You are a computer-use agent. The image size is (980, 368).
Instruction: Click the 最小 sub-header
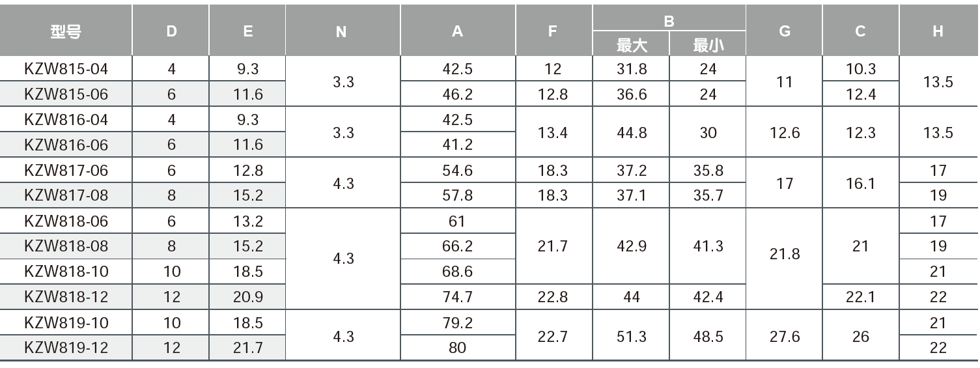(x=707, y=44)
